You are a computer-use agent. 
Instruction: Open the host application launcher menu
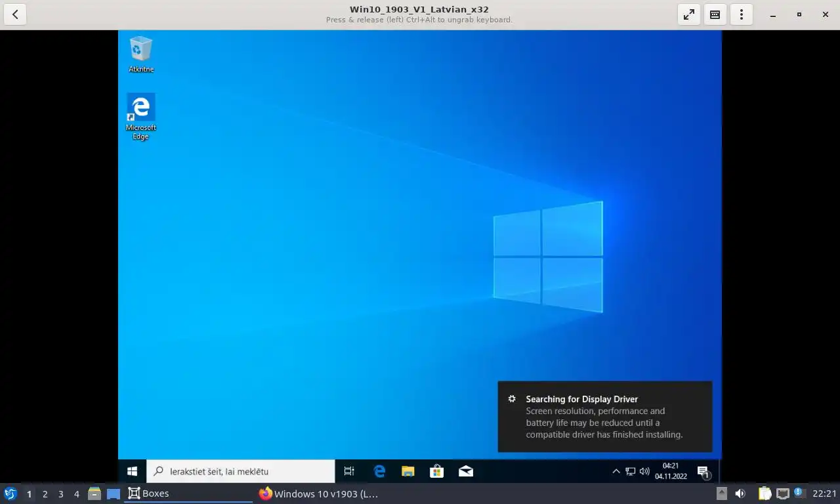(10, 493)
